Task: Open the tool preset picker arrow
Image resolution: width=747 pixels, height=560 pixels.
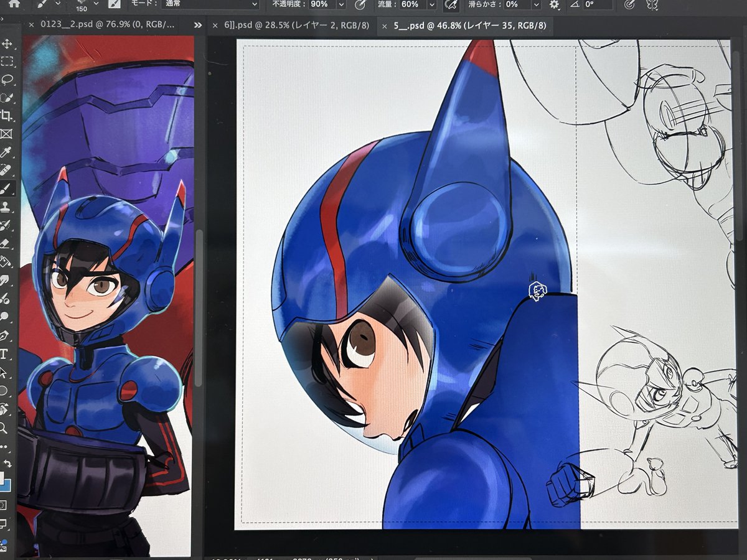Action: pos(59,4)
